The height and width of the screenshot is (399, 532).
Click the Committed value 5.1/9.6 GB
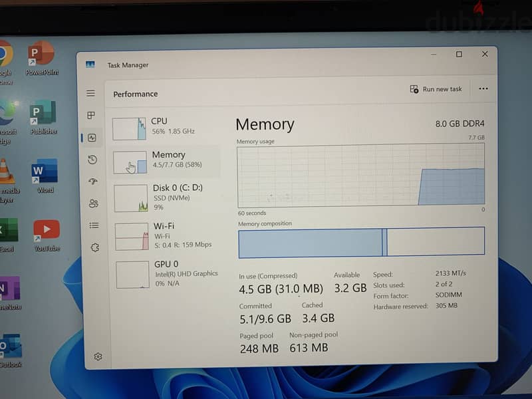[265, 319]
